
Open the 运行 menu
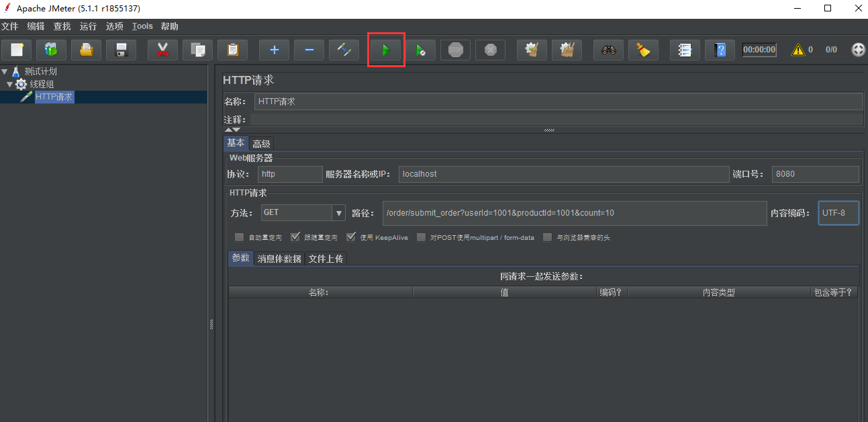click(x=88, y=26)
